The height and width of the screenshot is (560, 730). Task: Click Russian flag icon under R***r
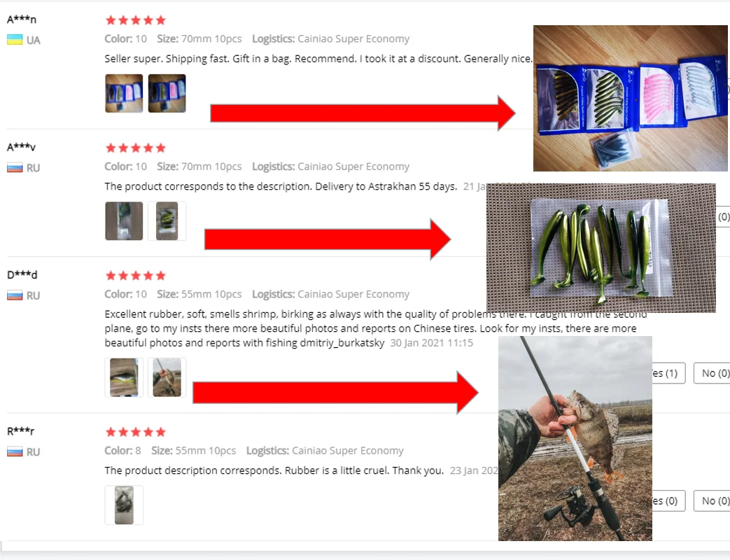click(x=15, y=451)
